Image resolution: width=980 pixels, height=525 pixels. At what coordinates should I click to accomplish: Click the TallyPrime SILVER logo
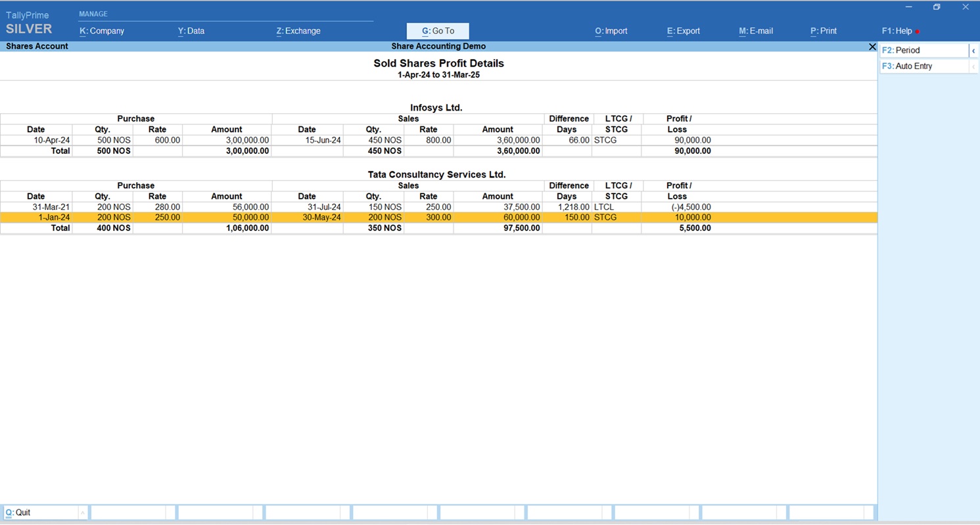tap(28, 23)
